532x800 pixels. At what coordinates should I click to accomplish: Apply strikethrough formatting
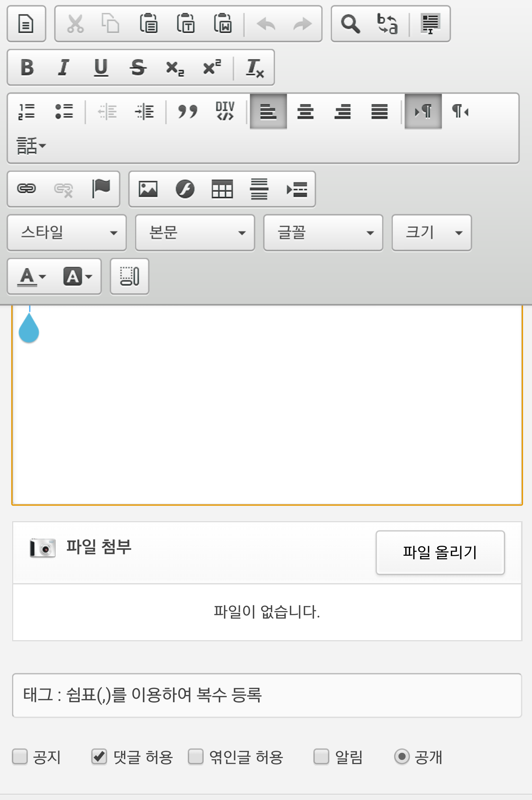pyautogui.click(x=138, y=68)
